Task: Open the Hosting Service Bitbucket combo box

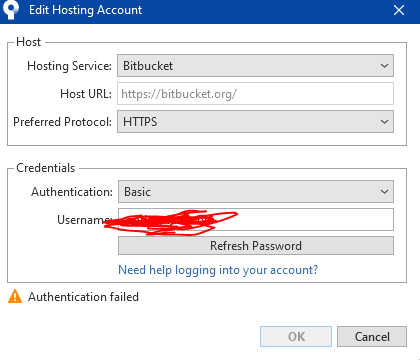Action: [255, 66]
